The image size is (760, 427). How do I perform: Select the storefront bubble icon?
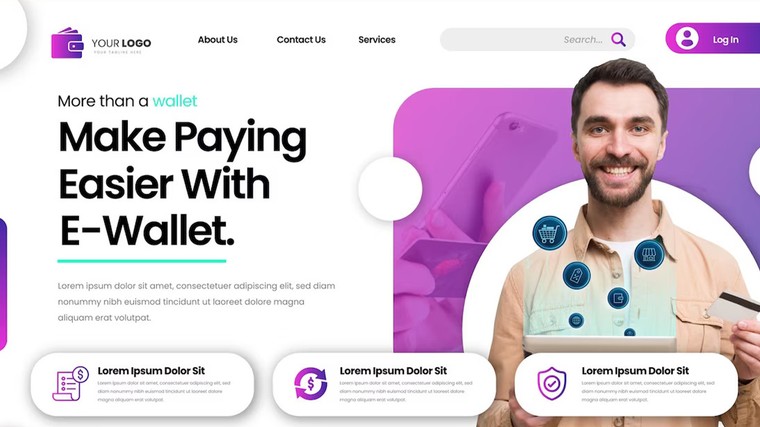pyautogui.click(x=649, y=254)
